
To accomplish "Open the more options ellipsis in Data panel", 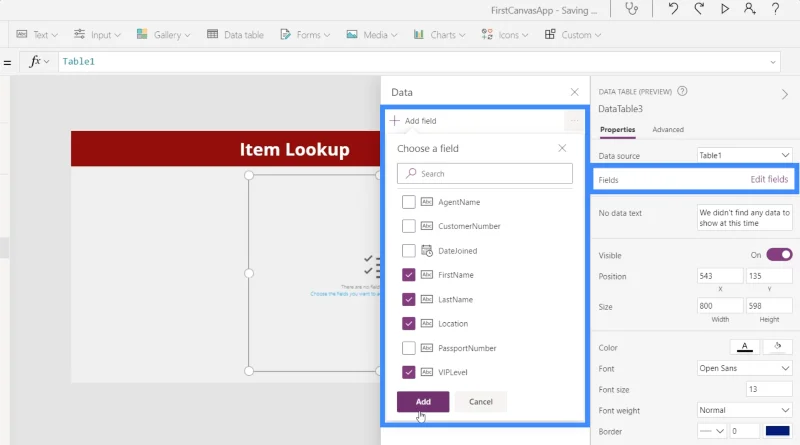I will click(574, 121).
